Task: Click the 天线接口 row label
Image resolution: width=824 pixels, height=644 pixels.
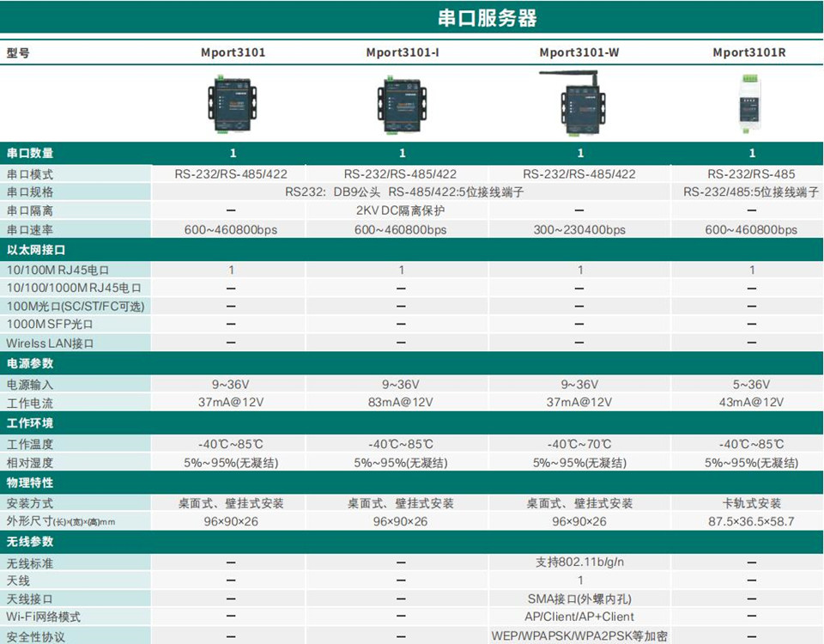Action: pos(30,598)
